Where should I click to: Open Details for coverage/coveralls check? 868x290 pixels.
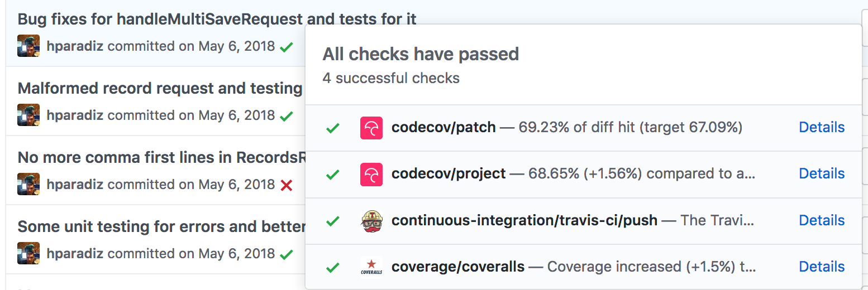(x=822, y=267)
